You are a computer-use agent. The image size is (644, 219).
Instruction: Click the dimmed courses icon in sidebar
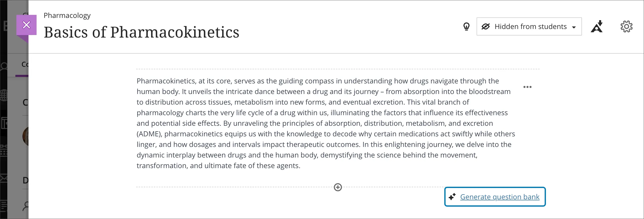point(4,123)
